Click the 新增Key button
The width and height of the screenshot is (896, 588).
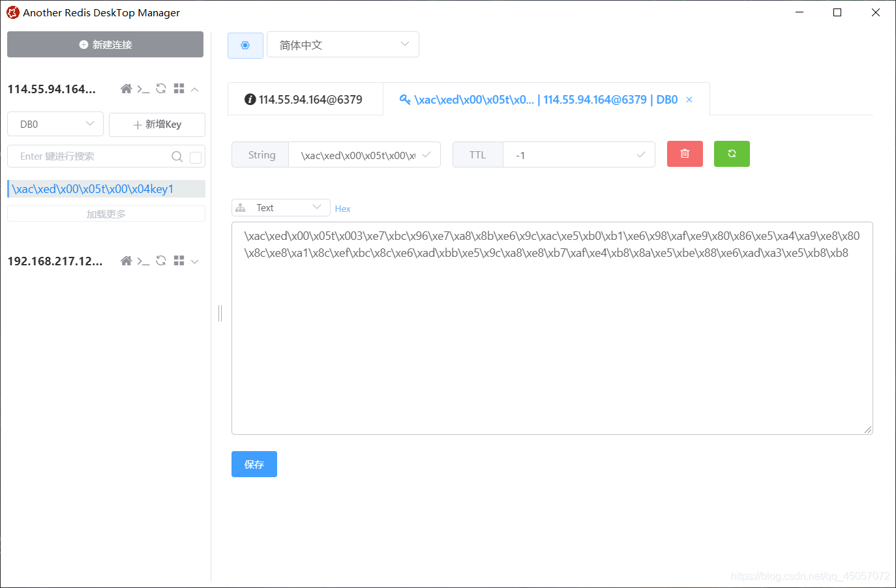157,125
